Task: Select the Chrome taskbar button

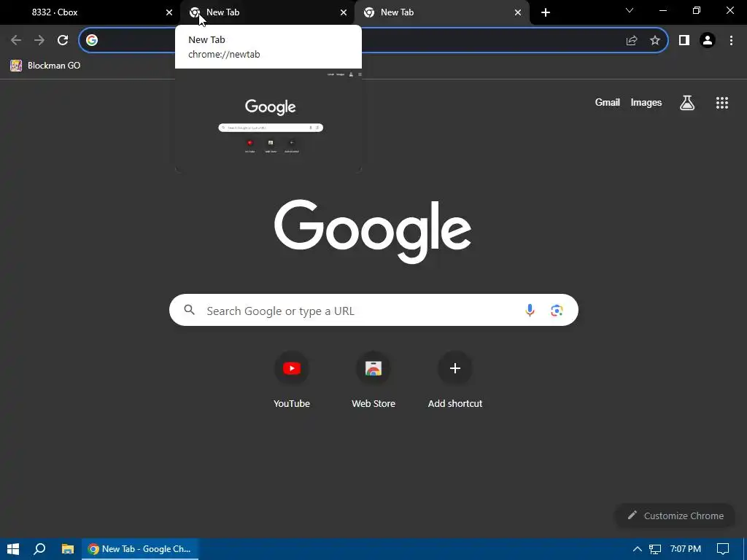Action: point(140,549)
